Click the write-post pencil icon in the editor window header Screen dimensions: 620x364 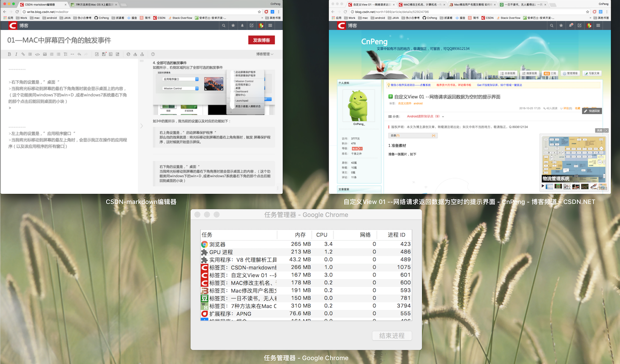pyautogui.click(x=251, y=26)
